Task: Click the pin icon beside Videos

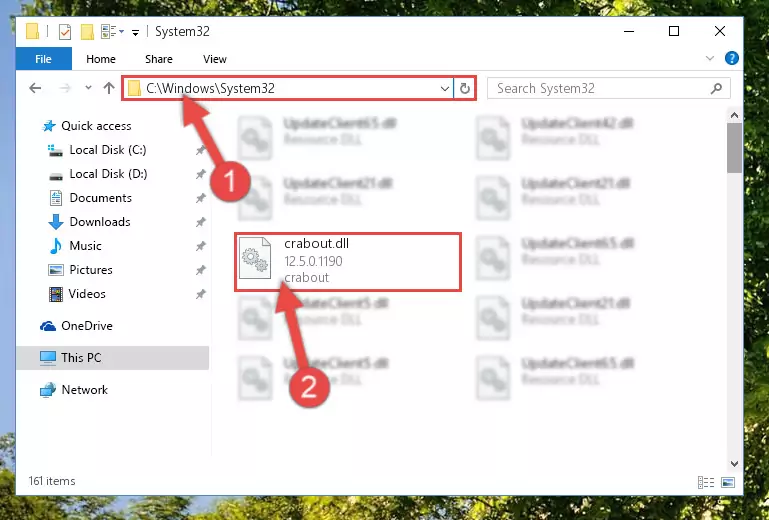Action: point(200,294)
